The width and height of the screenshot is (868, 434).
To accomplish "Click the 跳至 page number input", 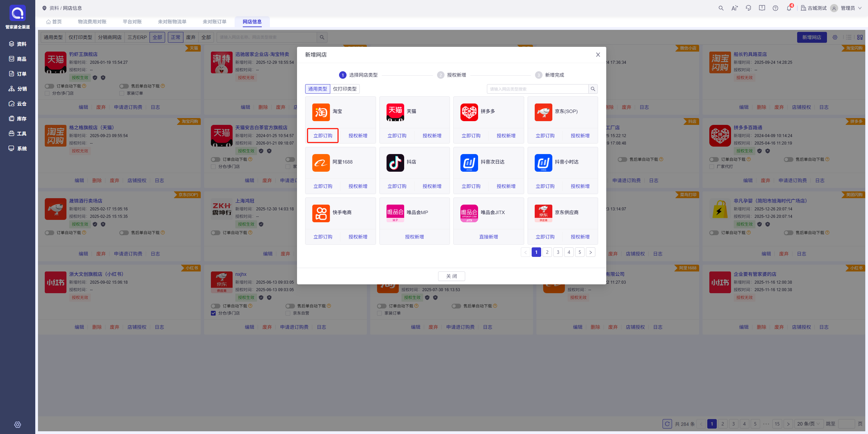I will 846,423.
